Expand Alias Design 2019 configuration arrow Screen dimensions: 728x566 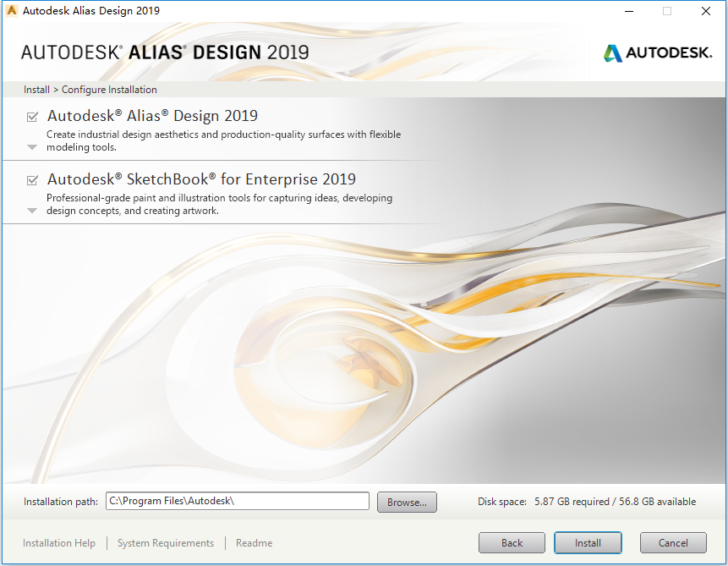pyautogui.click(x=32, y=147)
